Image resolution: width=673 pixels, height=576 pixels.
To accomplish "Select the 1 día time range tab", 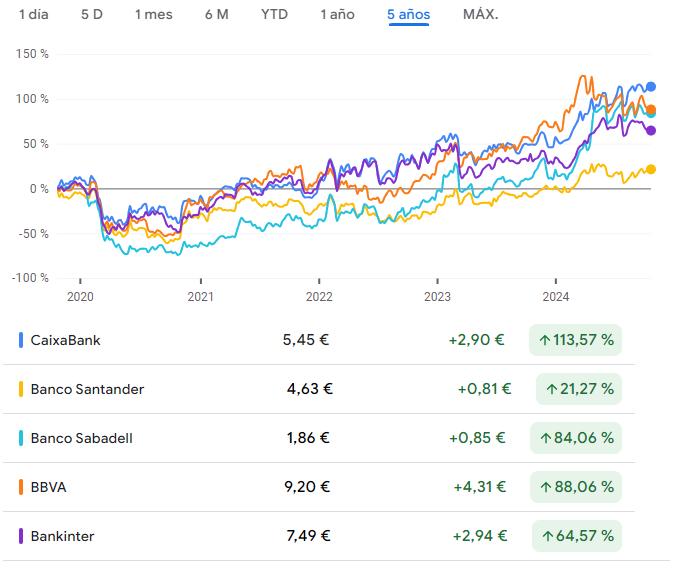I will [x=33, y=14].
